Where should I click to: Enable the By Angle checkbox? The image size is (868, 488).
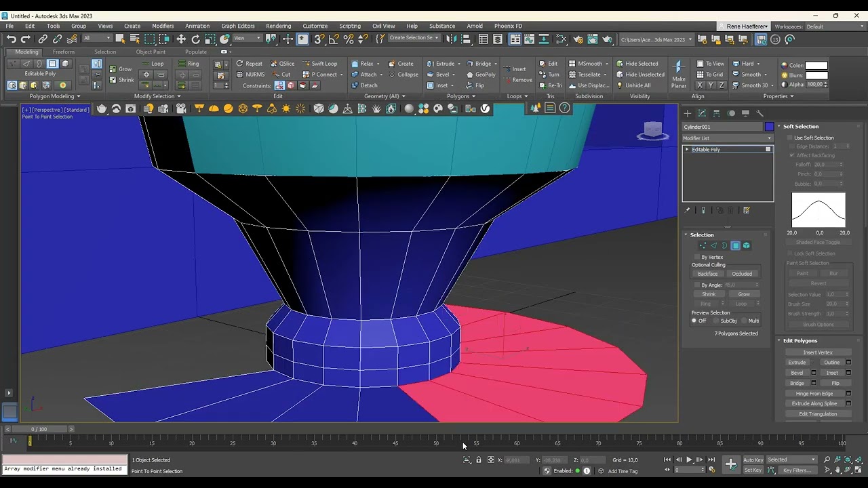(696, 285)
